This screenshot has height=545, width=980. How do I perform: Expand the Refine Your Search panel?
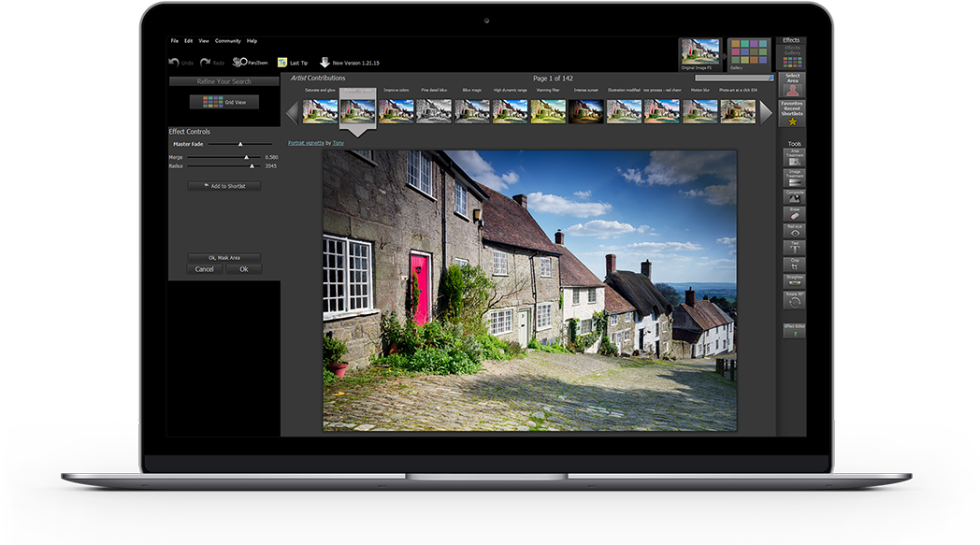[223, 81]
